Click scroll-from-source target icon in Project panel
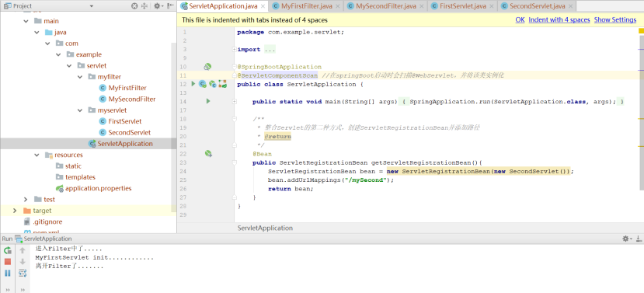644x293 pixels. pos(134,5)
